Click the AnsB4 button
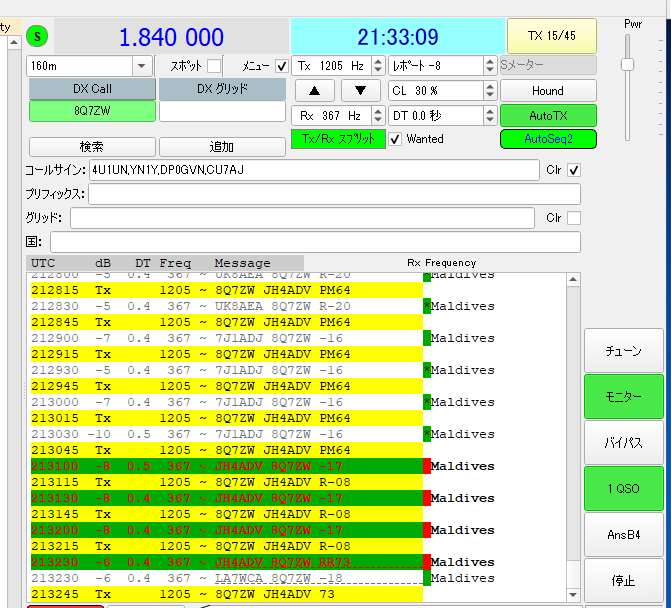This screenshot has height=608, width=671. point(623,534)
